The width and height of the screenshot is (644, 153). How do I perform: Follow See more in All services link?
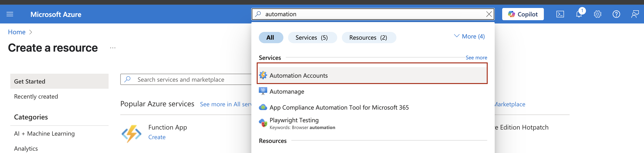point(226,104)
